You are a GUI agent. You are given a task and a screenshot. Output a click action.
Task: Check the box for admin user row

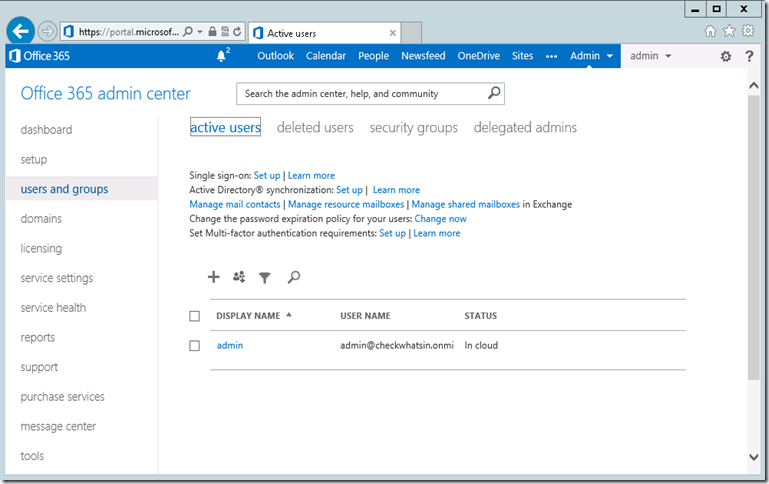coord(195,346)
